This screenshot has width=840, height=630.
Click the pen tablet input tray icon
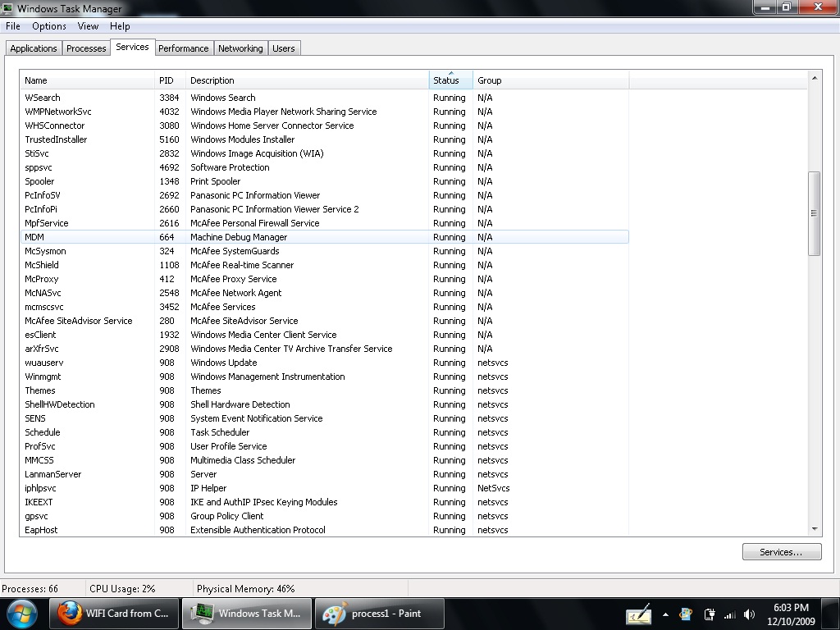point(638,614)
